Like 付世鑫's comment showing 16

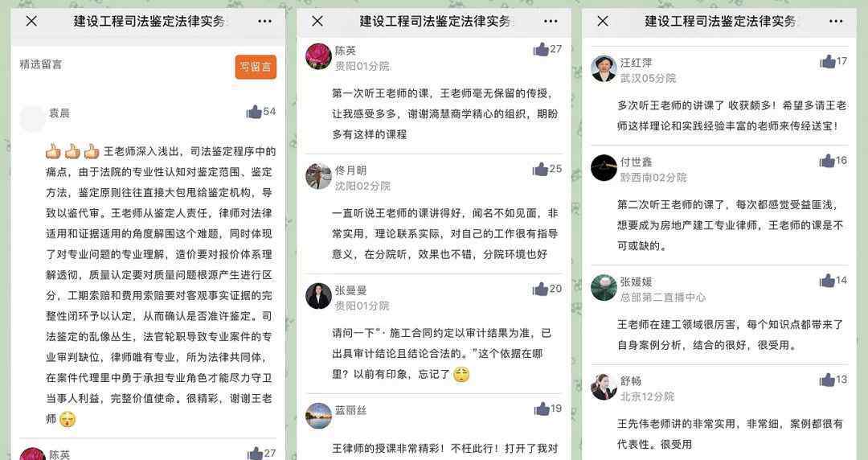pyautogui.click(x=827, y=161)
